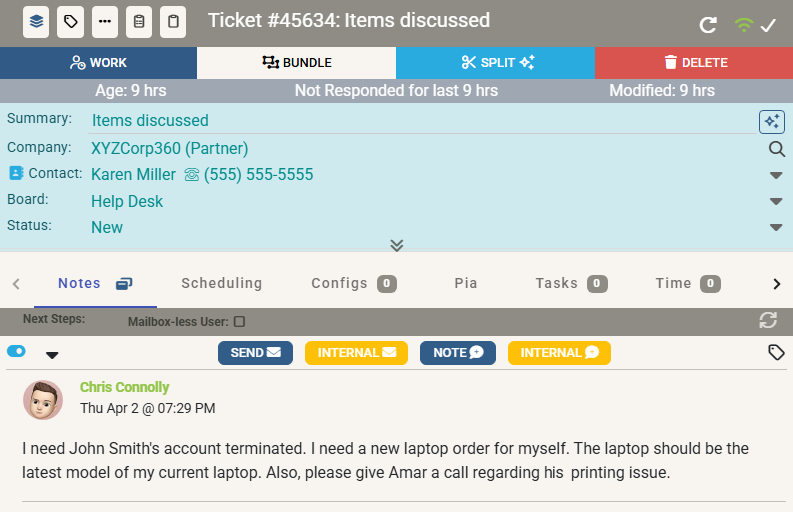Click the checkmark icon in the header
The image size is (793, 512).
(x=768, y=25)
